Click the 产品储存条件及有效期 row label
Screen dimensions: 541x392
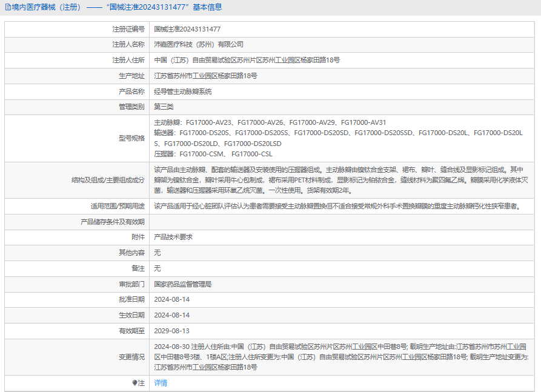coord(112,222)
